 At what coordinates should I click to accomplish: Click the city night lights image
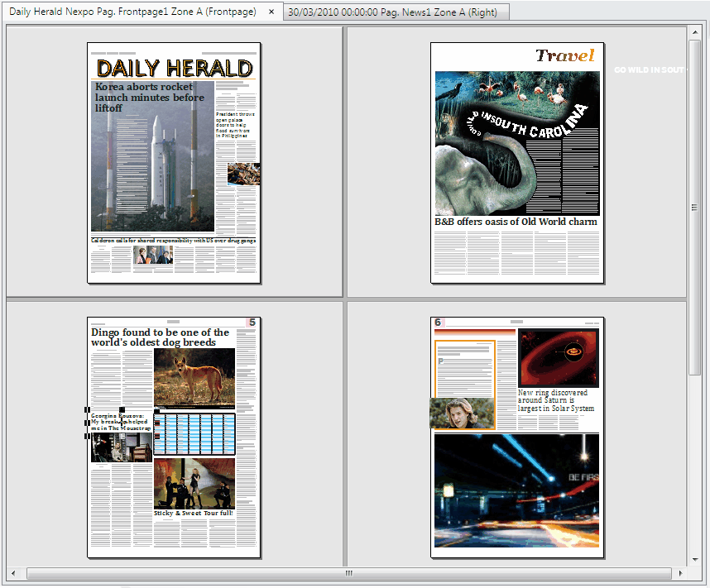click(516, 490)
